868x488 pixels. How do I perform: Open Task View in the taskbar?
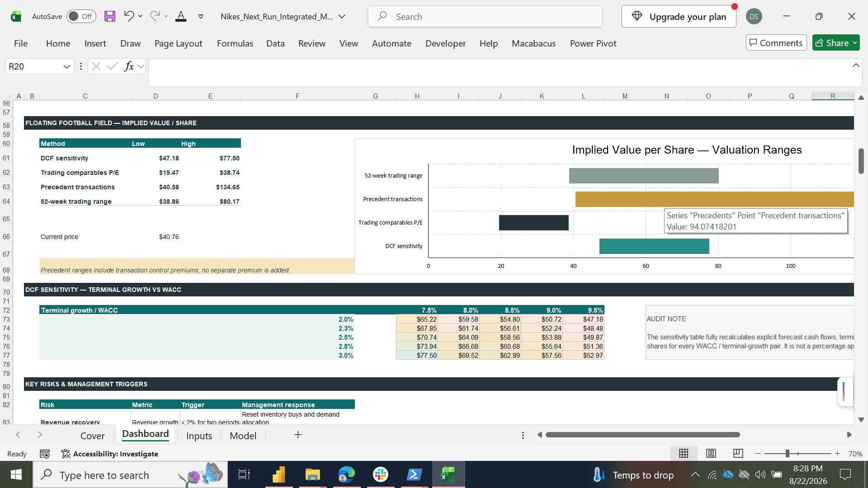(244, 474)
